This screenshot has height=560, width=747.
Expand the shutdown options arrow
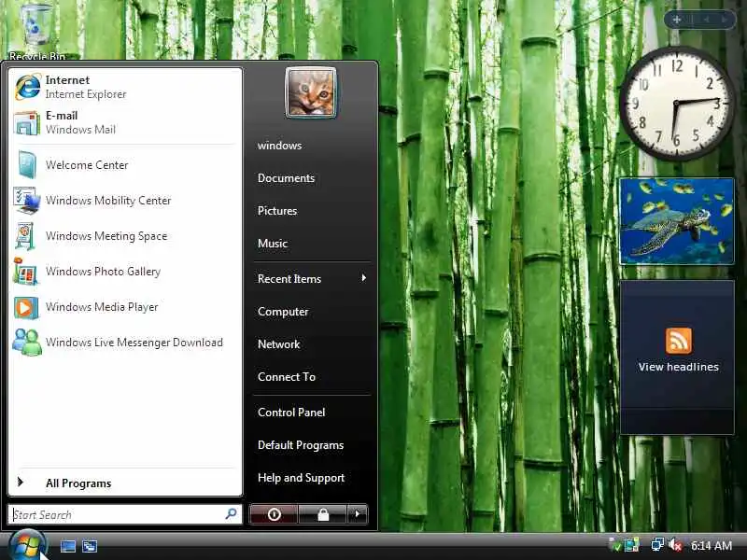tap(358, 514)
